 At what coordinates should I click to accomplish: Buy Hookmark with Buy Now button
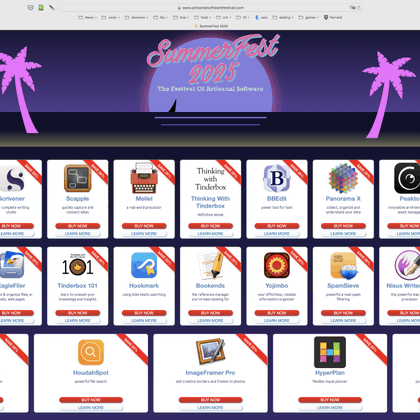[144, 313]
